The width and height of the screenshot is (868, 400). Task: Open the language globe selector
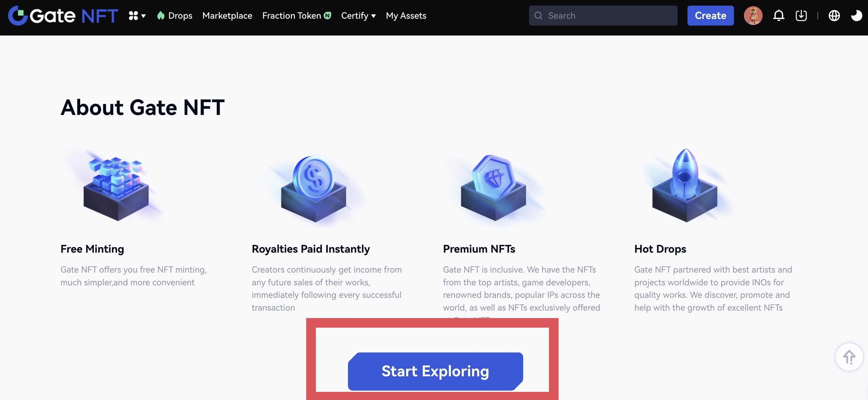[834, 16]
